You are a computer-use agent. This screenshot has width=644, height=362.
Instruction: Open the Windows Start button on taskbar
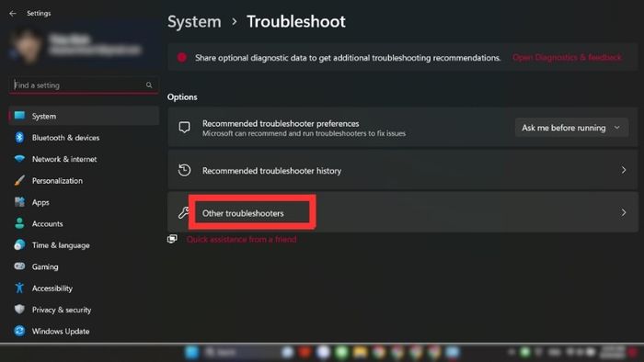pos(191,352)
